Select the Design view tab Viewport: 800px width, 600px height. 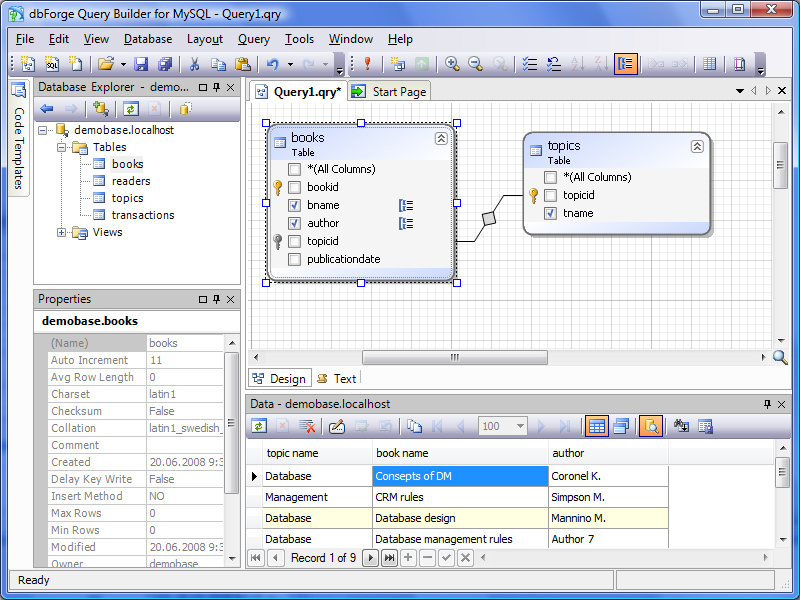click(x=280, y=379)
